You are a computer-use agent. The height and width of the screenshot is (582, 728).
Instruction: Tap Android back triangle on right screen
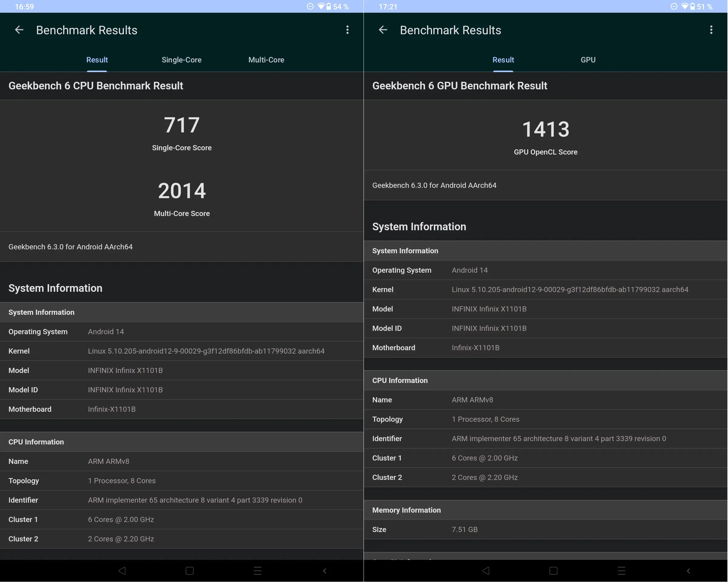[486, 571]
